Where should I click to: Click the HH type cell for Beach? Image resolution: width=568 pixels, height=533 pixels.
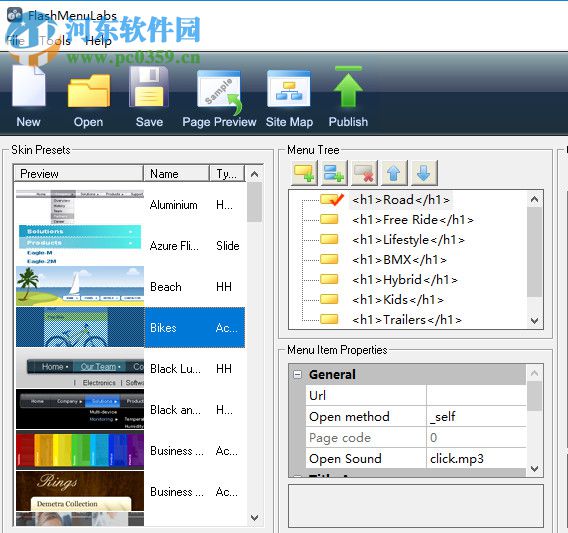[x=224, y=287]
